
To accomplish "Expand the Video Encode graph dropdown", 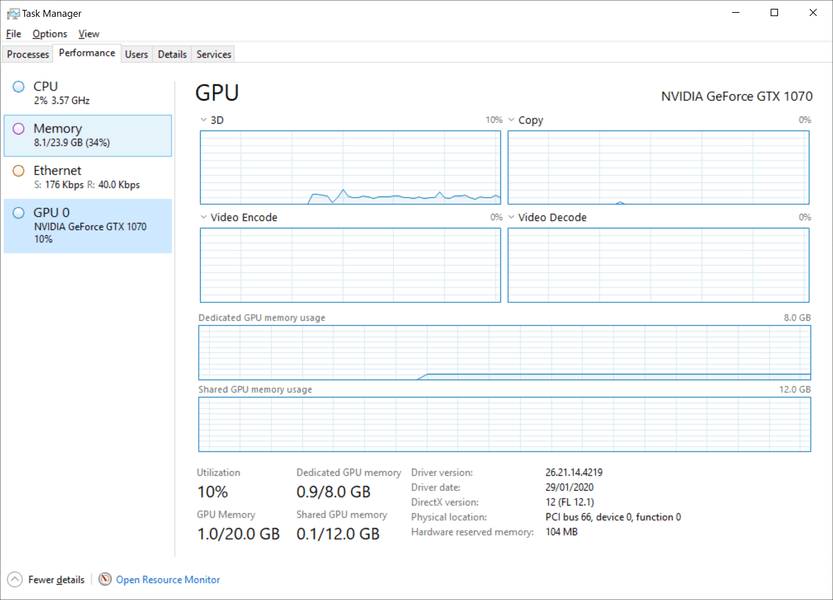I will point(204,217).
